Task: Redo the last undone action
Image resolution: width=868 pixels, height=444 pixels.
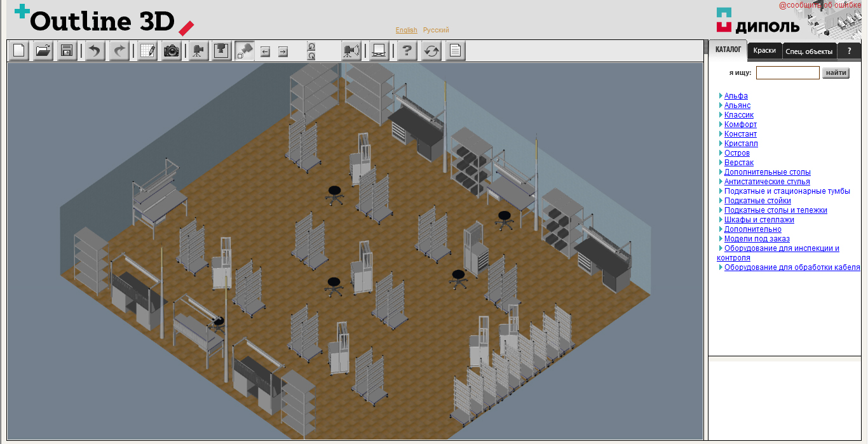Action: (119, 51)
